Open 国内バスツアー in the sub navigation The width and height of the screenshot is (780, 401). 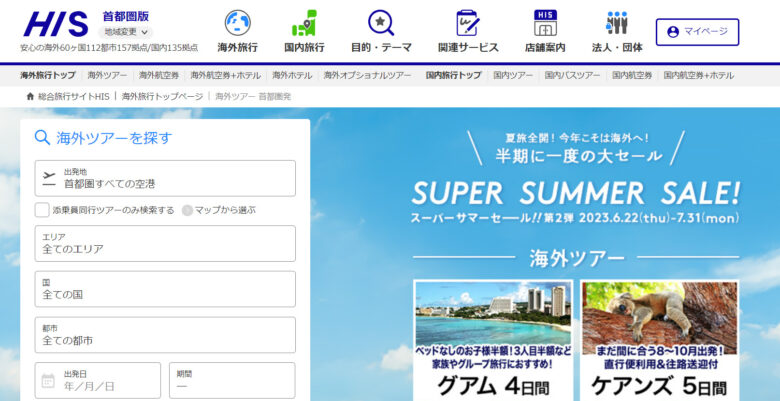click(x=572, y=76)
